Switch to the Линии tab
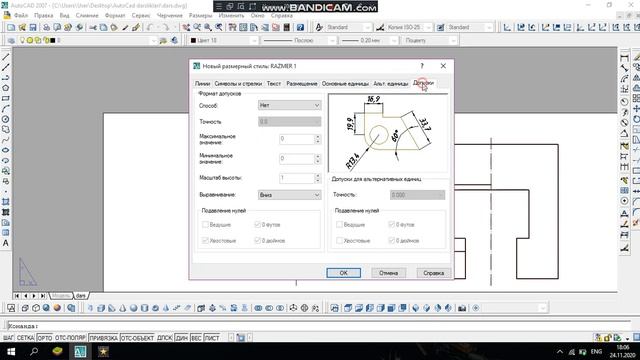Image resolution: width=640 pixels, height=360 pixels. 202,83
